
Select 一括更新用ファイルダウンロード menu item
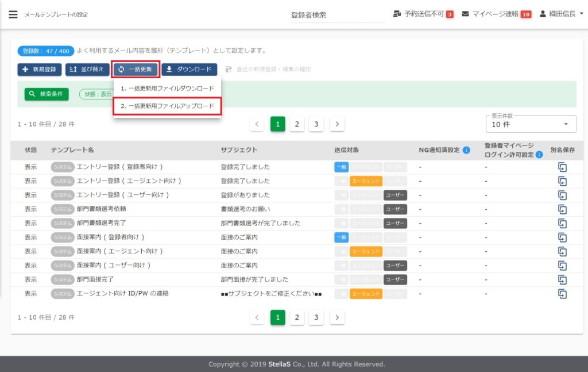coord(167,89)
